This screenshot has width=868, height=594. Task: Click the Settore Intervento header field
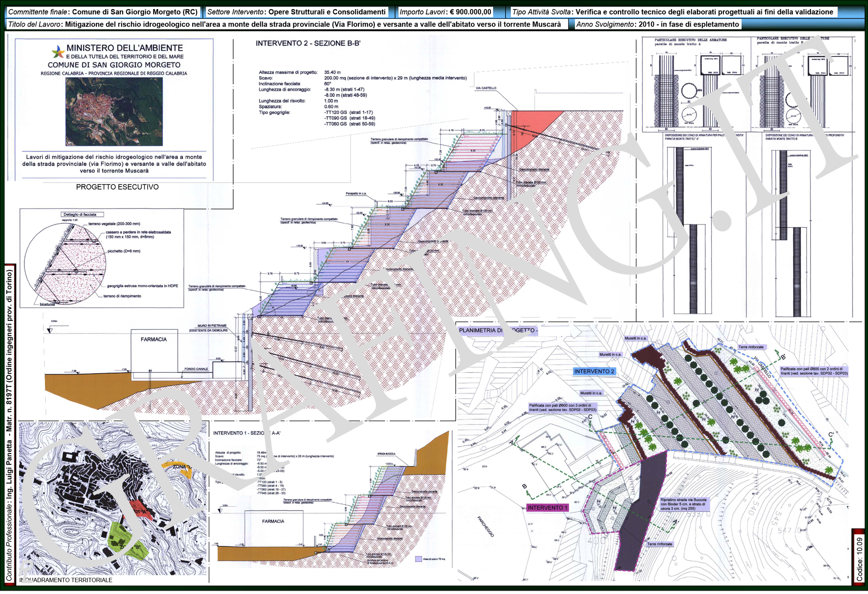pyautogui.click(x=296, y=12)
